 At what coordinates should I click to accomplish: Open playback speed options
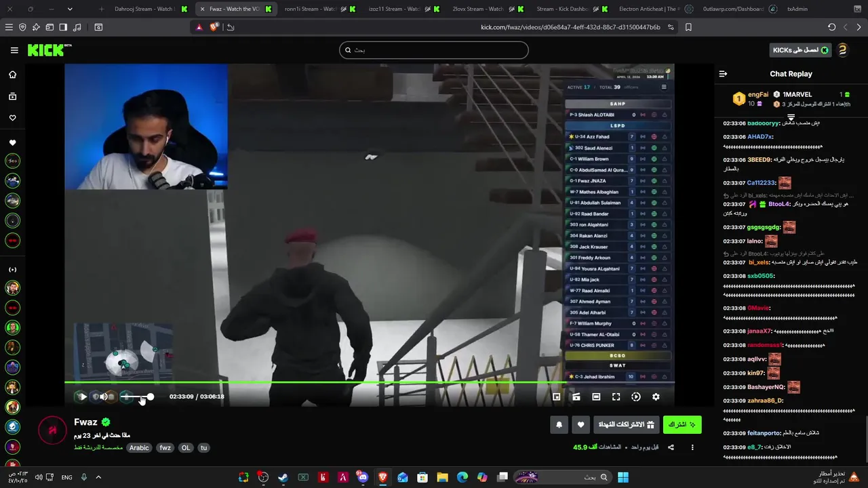(x=635, y=397)
